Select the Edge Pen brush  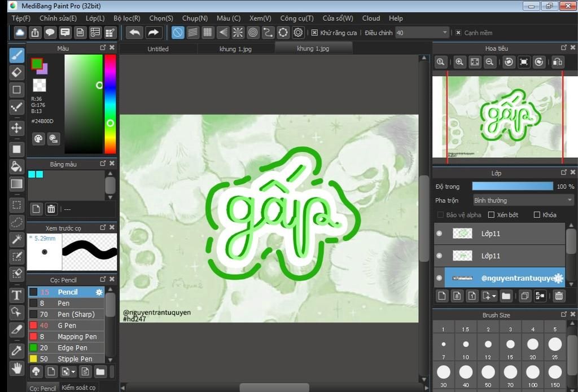tap(67, 347)
